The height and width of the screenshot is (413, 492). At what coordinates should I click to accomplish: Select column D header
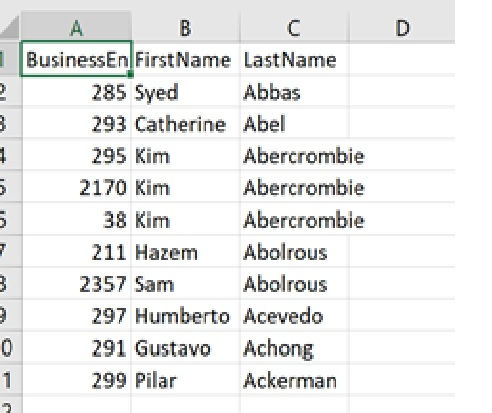(402, 28)
